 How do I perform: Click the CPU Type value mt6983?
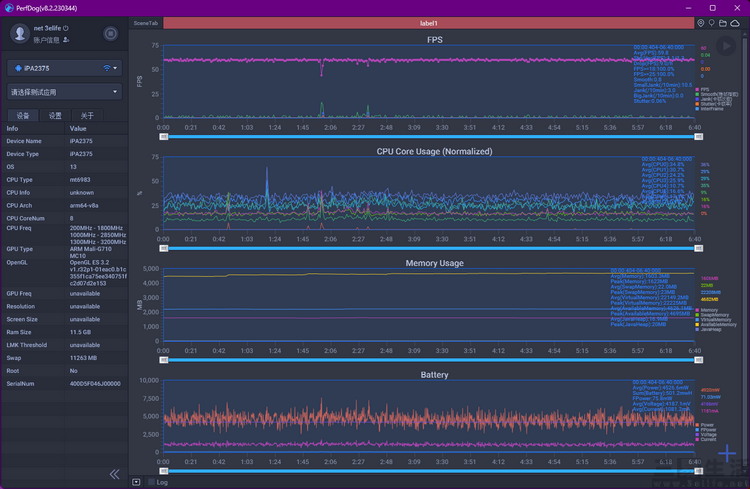[x=80, y=179]
